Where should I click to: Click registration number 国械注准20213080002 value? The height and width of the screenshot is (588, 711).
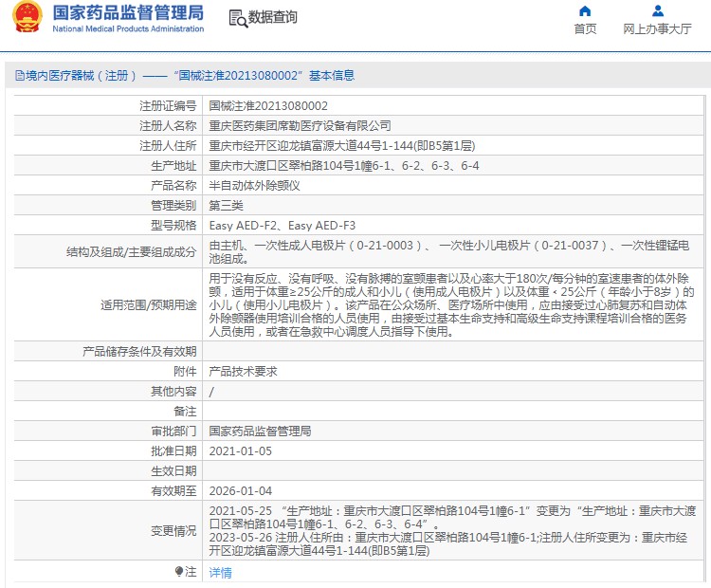268,105
